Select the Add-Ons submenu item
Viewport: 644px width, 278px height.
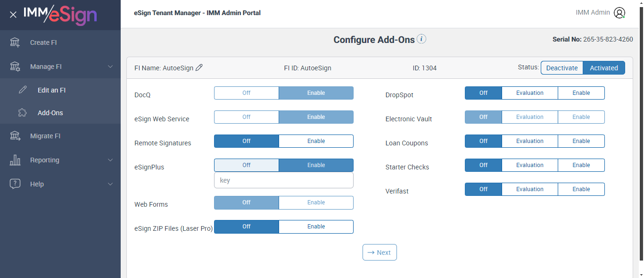(50, 113)
